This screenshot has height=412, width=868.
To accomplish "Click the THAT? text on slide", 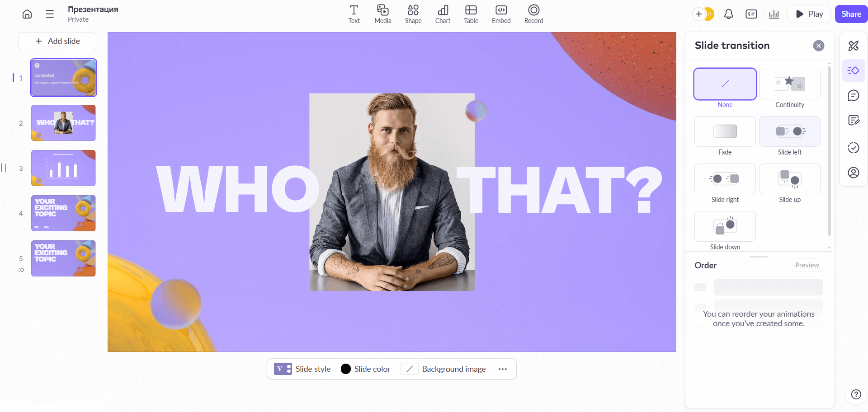I will (x=560, y=190).
